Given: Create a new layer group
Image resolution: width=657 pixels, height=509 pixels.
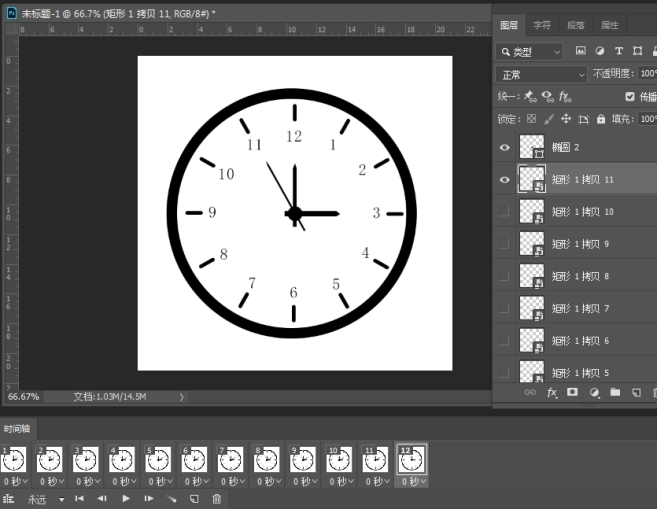Looking at the screenshot, I should coord(615,393).
